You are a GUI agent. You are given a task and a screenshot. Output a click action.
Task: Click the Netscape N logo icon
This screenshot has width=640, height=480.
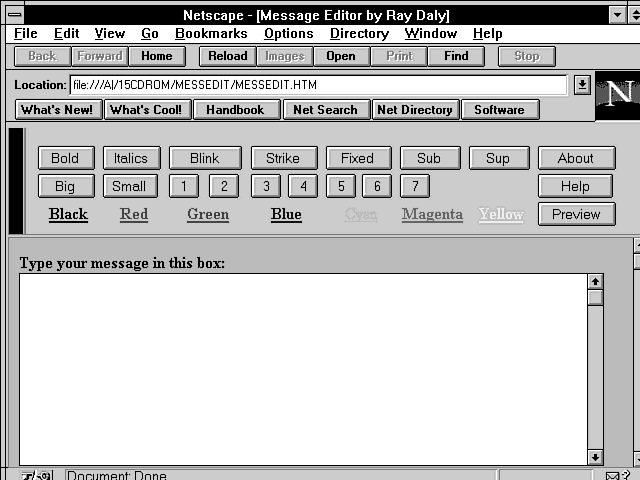pos(618,96)
